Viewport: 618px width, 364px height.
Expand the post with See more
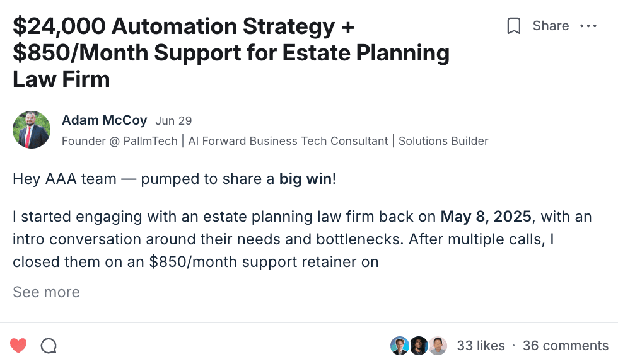tap(46, 292)
